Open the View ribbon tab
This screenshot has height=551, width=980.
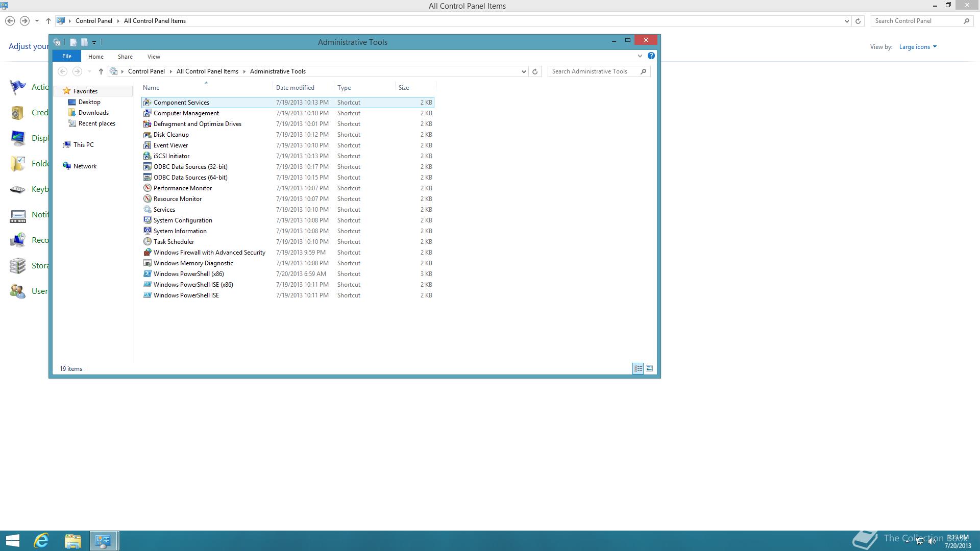[x=154, y=57]
